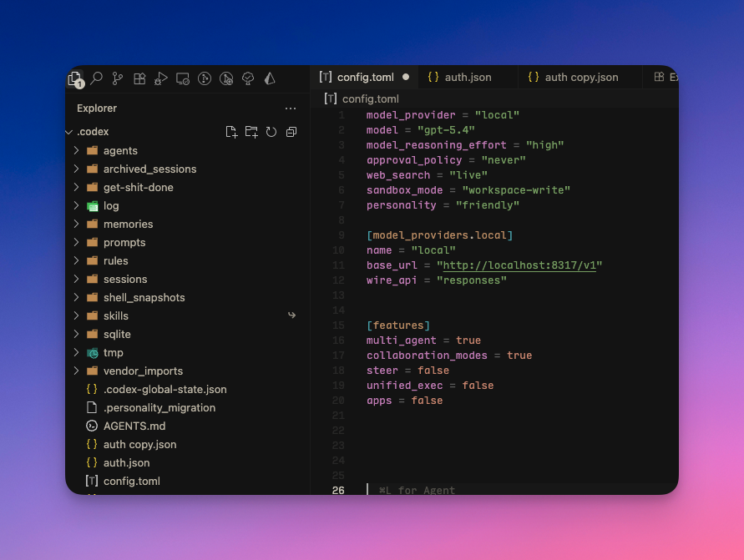
Task: Click config.toml in the breadcrumb
Action: [x=370, y=99]
